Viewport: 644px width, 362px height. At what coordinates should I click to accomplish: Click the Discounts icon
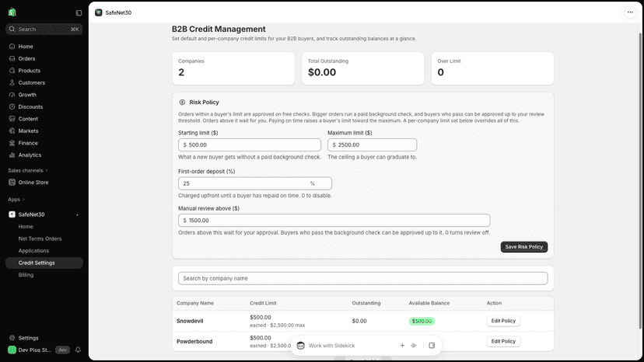[x=12, y=106]
